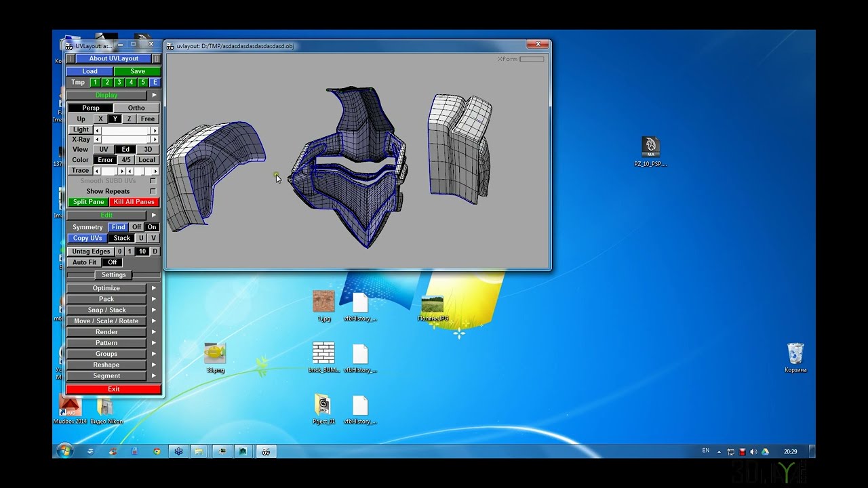Click Tmp slot 3 button
The width and height of the screenshot is (868, 488).
coord(119,83)
